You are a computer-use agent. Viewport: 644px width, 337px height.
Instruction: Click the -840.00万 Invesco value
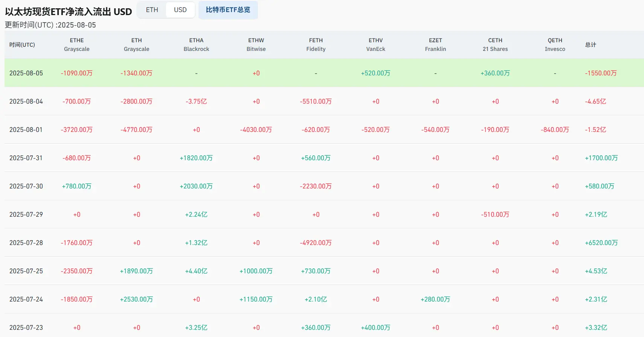point(555,130)
